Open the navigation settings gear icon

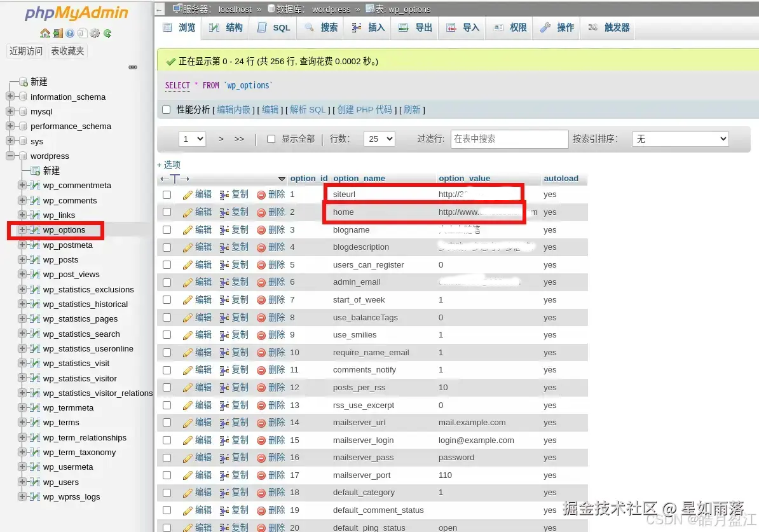click(95, 33)
